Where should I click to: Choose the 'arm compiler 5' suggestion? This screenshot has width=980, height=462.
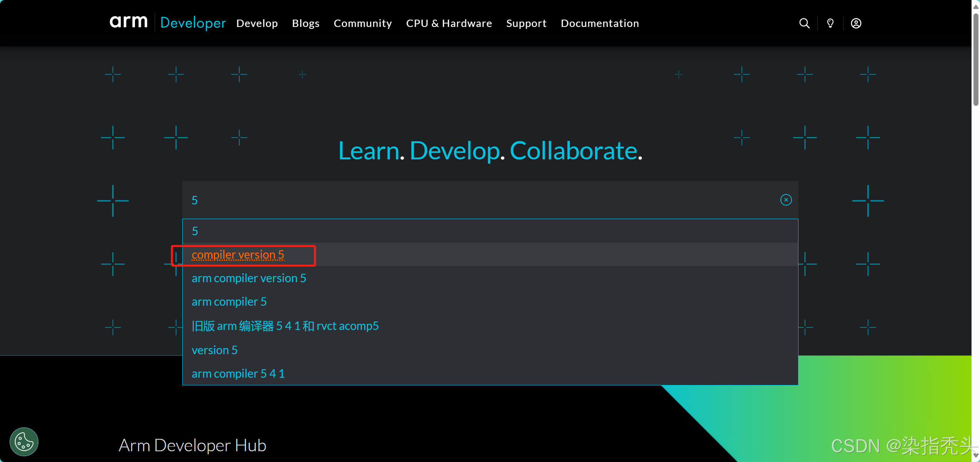click(x=229, y=302)
